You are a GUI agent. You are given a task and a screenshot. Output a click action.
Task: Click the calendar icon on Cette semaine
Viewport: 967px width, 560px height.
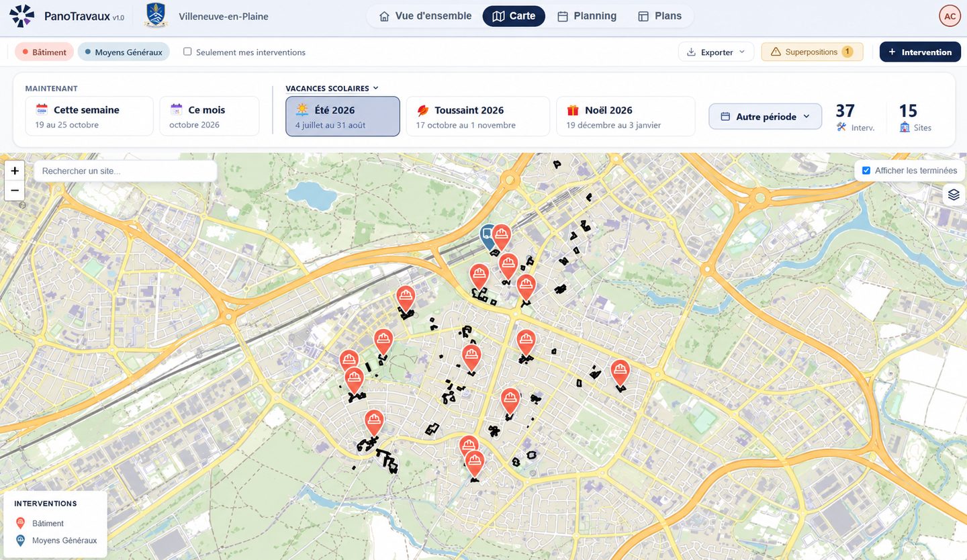click(42, 109)
